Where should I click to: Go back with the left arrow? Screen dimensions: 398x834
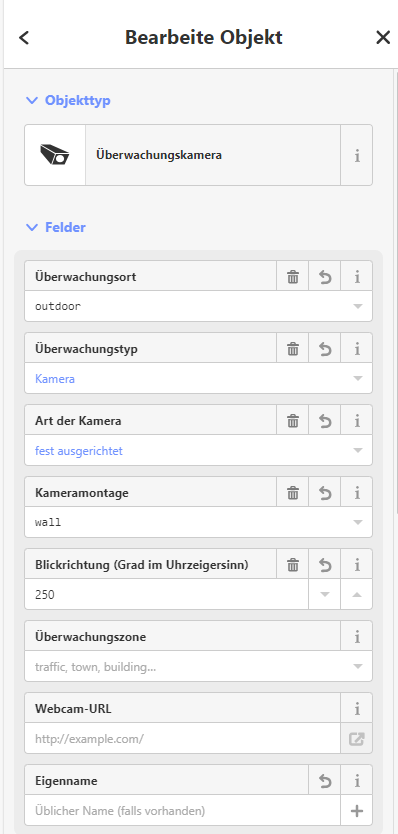(x=24, y=37)
